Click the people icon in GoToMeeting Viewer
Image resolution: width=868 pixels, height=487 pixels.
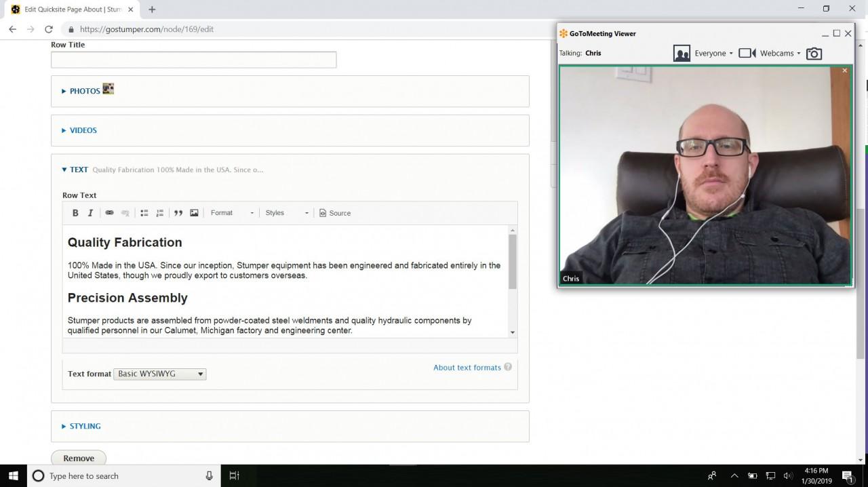tap(682, 53)
